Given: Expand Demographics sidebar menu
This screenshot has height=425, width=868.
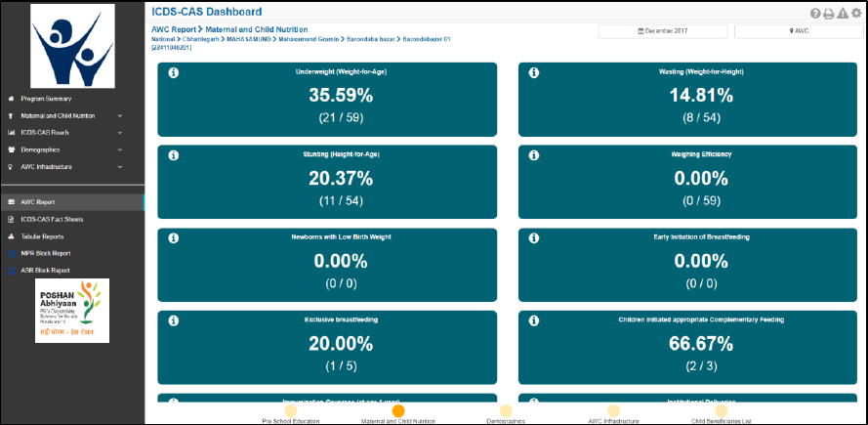Looking at the screenshot, I should coord(72,150).
